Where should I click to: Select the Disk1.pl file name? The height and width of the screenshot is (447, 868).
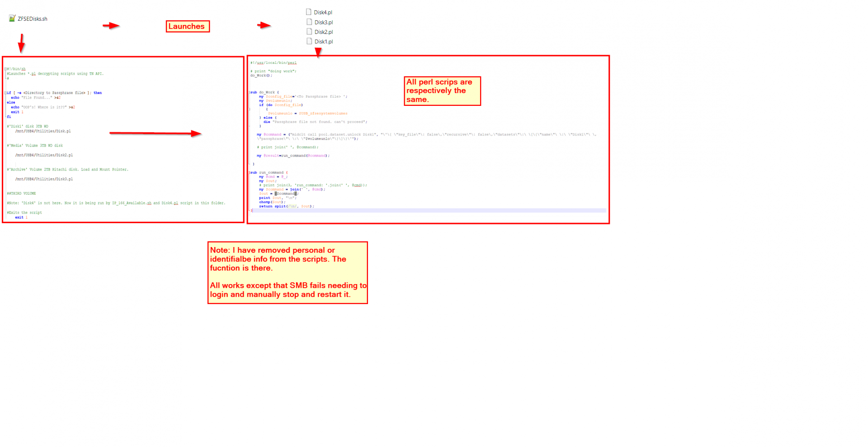(324, 42)
